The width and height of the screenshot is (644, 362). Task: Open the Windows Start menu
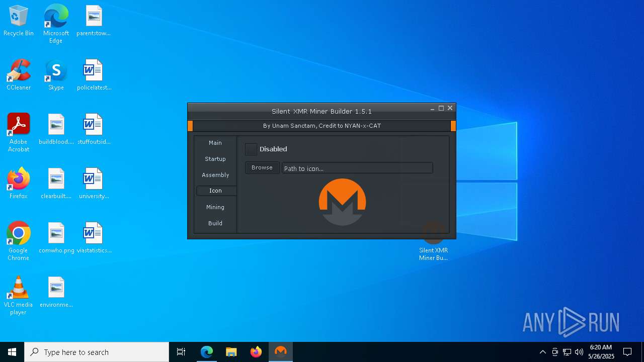[12, 352]
